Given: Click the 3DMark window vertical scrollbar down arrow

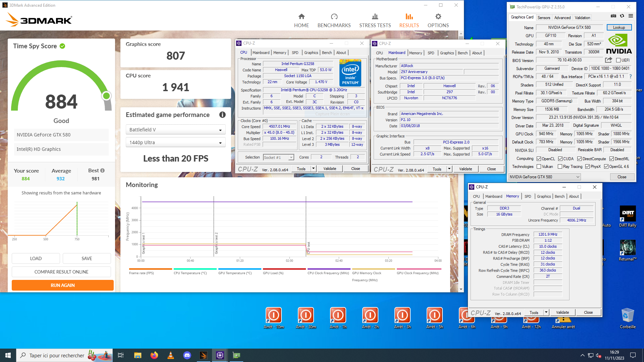Looking at the screenshot, I should [x=461, y=289].
